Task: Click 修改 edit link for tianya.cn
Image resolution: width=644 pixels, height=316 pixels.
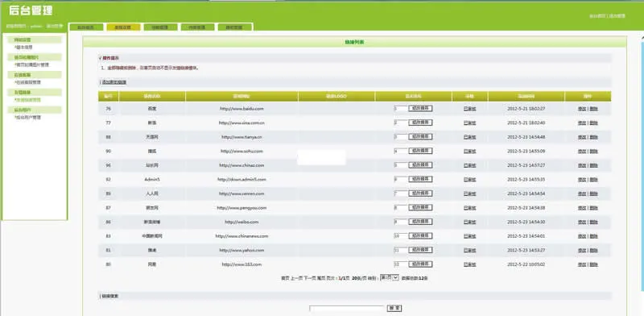Action: click(581, 137)
